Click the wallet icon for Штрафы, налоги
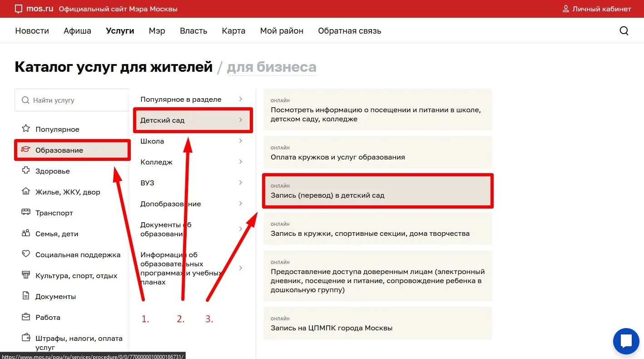The width and height of the screenshot is (644, 359). point(26,338)
